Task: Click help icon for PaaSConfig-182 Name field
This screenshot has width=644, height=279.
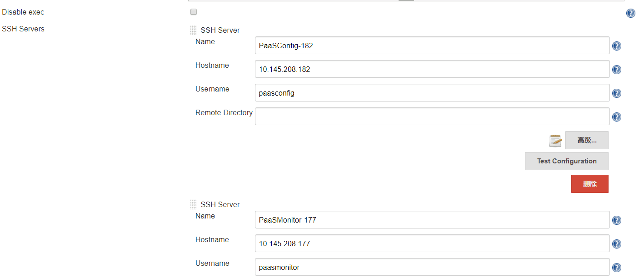Action: 617,46
